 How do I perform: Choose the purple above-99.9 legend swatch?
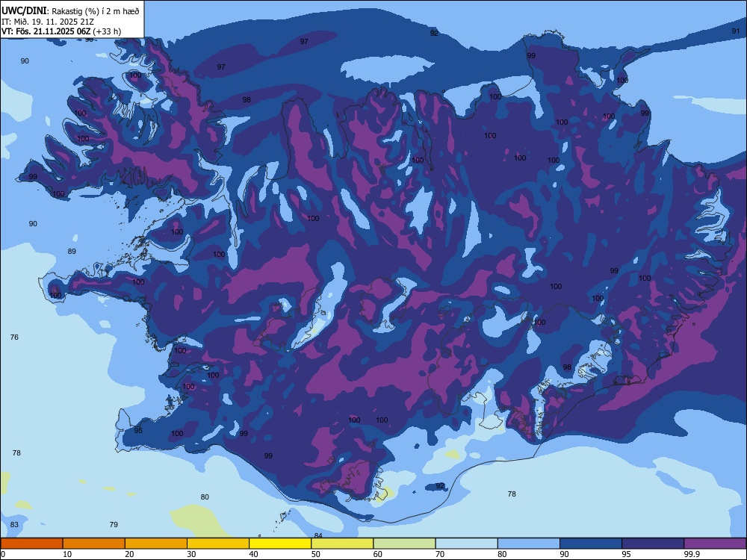[x=715, y=544]
